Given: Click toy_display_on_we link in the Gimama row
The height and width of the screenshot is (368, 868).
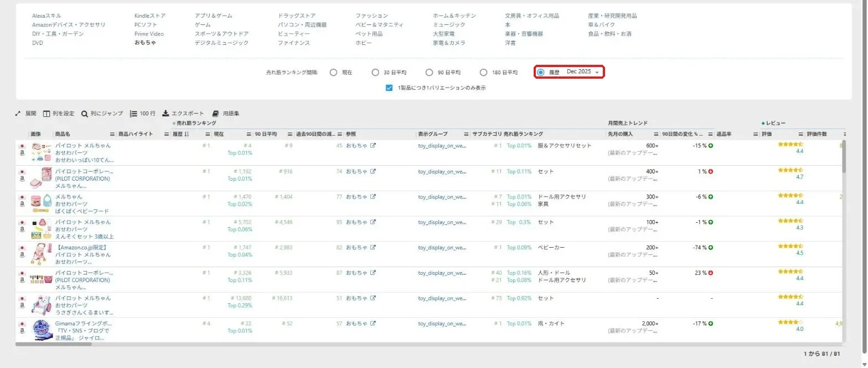Looking at the screenshot, I should coord(442,324).
